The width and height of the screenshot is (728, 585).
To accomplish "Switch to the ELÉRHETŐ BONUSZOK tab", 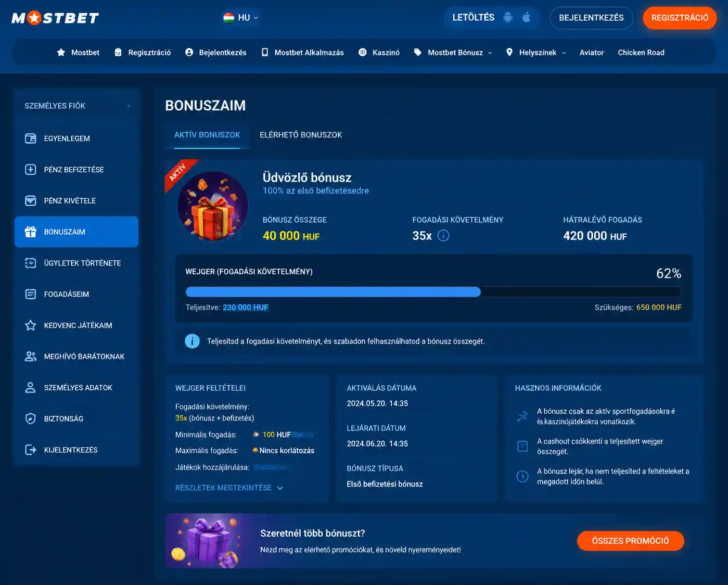I will pos(301,135).
